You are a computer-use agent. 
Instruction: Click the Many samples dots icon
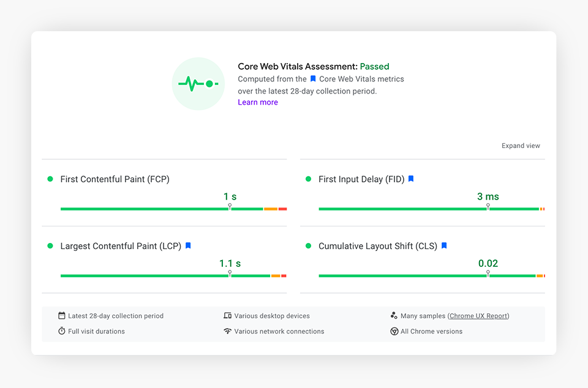pos(394,316)
